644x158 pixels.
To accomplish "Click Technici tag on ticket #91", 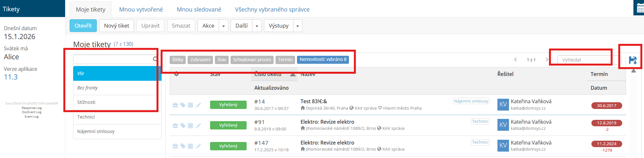I will [x=480, y=121].
